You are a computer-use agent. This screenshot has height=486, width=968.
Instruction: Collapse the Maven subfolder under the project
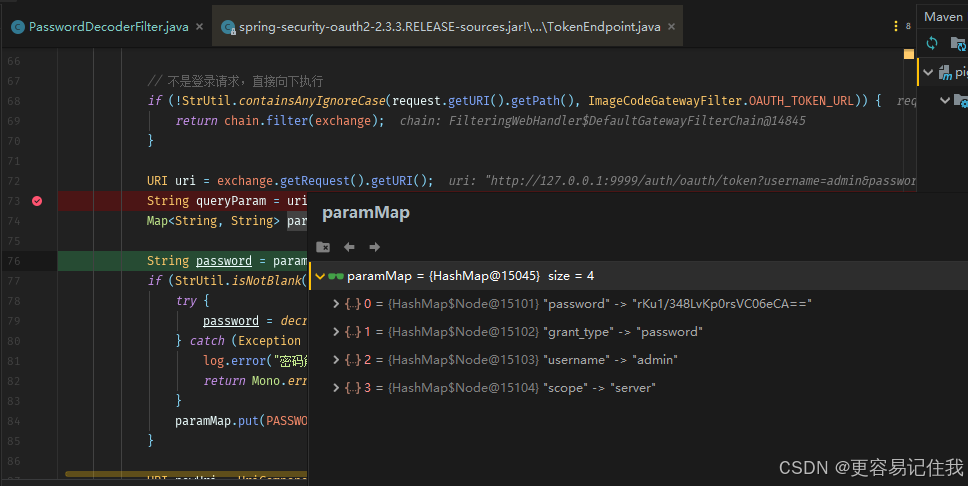pyautogui.click(x=945, y=99)
